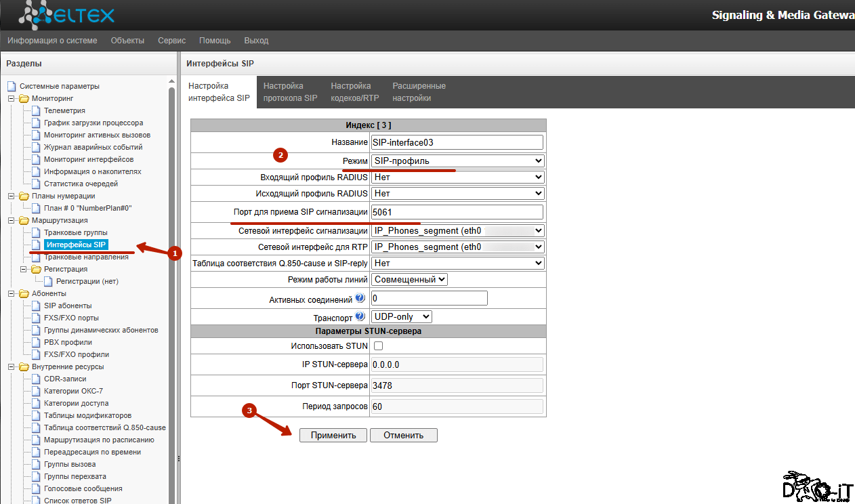855x504 pixels.
Task: Click page icon beside Телеметрия
Action: [36, 110]
